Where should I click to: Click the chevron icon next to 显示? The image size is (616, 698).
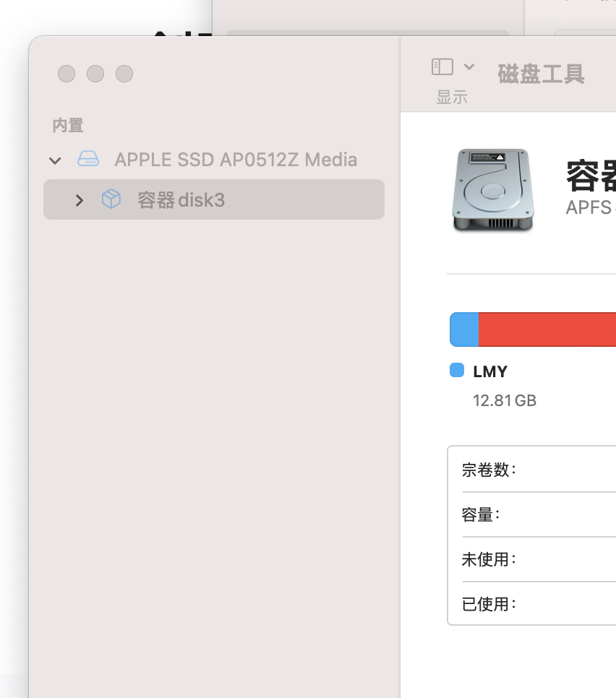(x=469, y=66)
